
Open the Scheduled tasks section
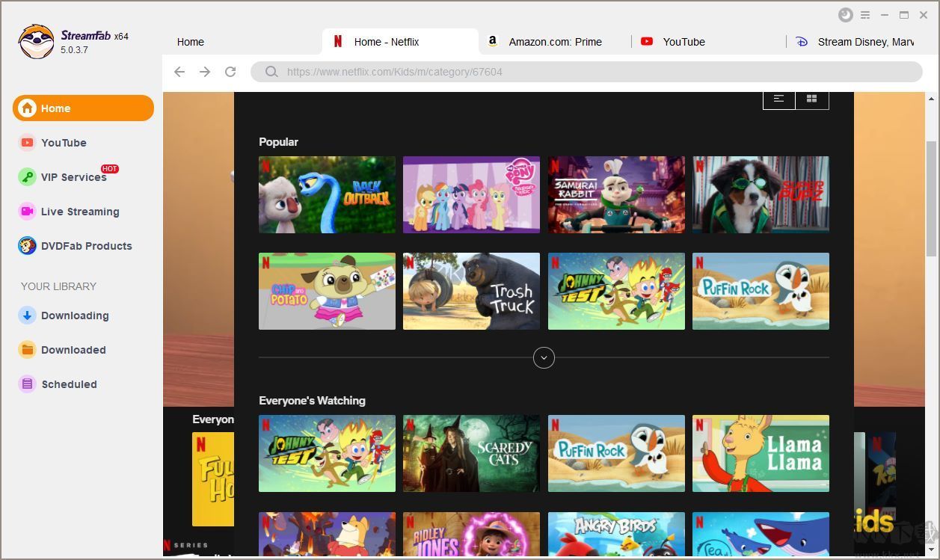(x=69, y=384)
